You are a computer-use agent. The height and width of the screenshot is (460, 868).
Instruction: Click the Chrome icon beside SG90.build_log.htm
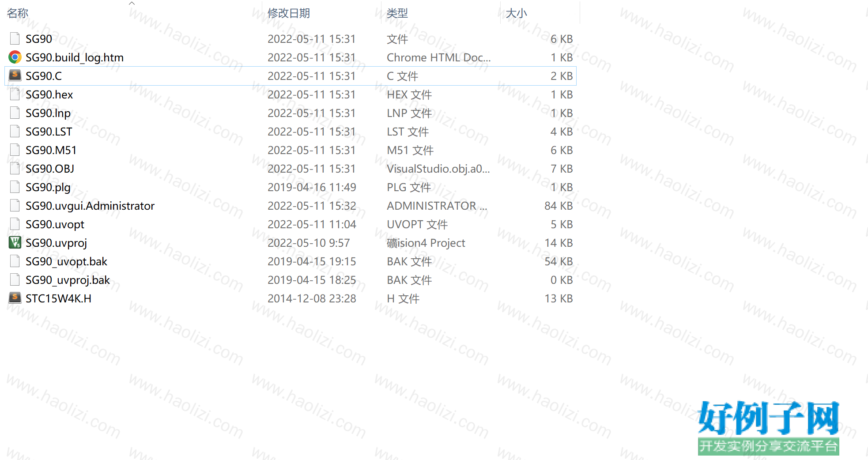(x=15, y=57)
